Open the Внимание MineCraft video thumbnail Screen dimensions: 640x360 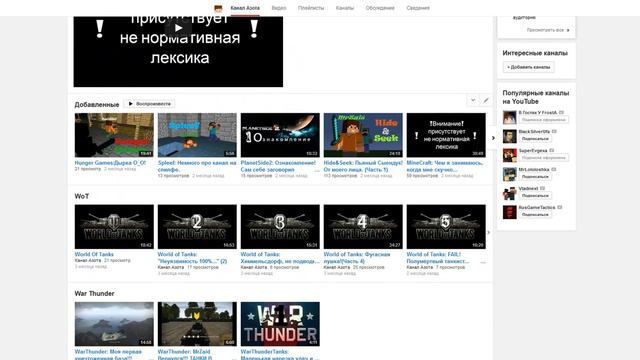pos(446,135)
